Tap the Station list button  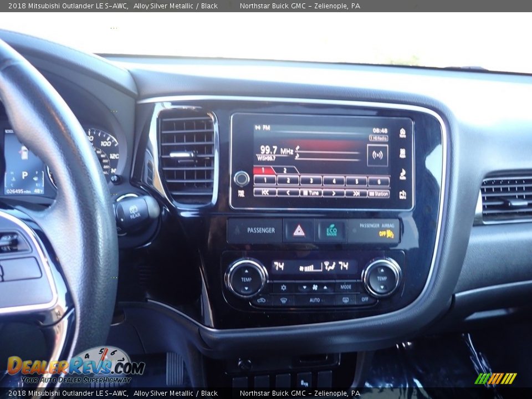(x=378, y=193)
